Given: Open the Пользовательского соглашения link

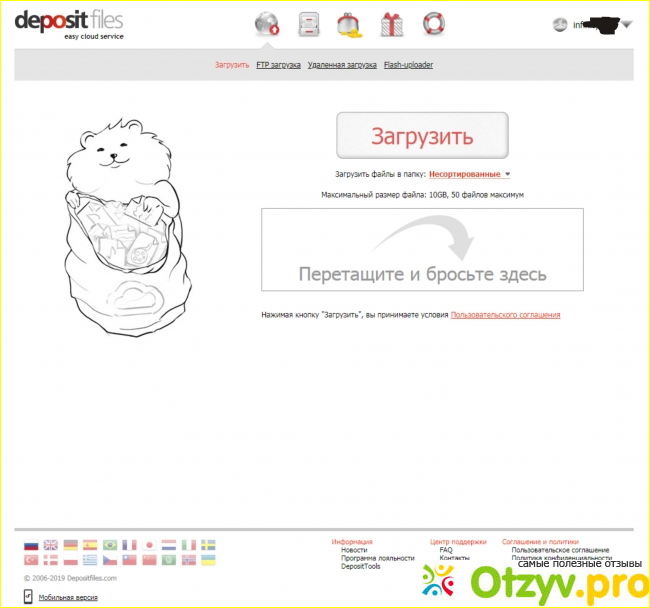Looking at the screenshot, I should 505,315.
